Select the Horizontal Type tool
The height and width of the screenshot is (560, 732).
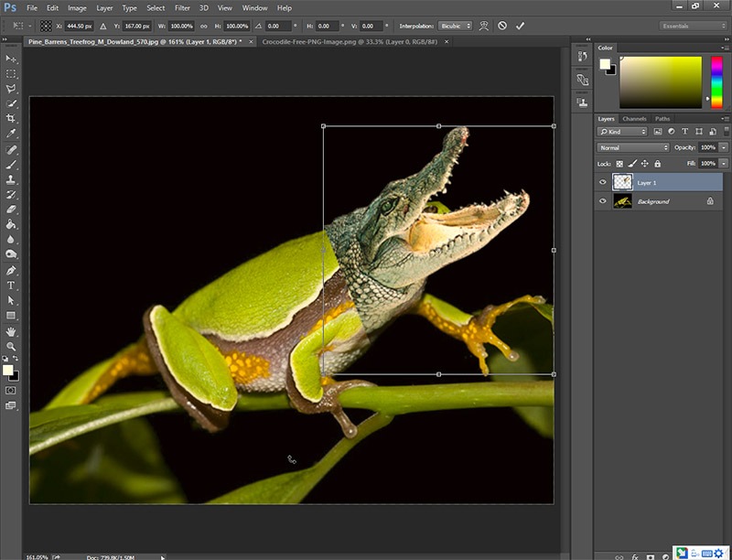[11, 285]
